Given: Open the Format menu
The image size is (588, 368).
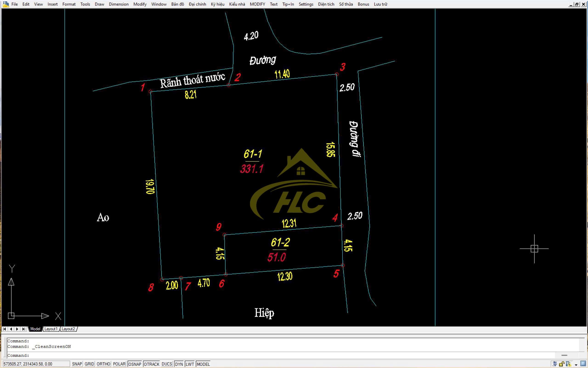Looking at the screenshot, I should [69, 4].
